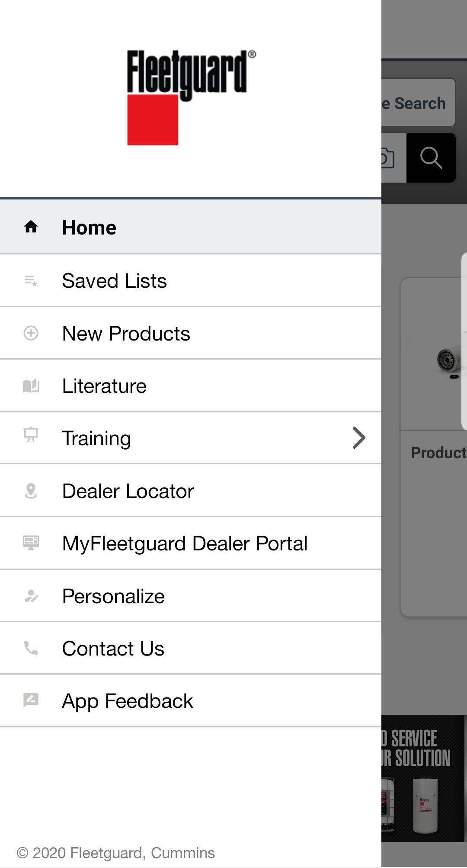
Task: Open MyFleetguard Dealer Portal link
Action: click(x=191, y=543)
